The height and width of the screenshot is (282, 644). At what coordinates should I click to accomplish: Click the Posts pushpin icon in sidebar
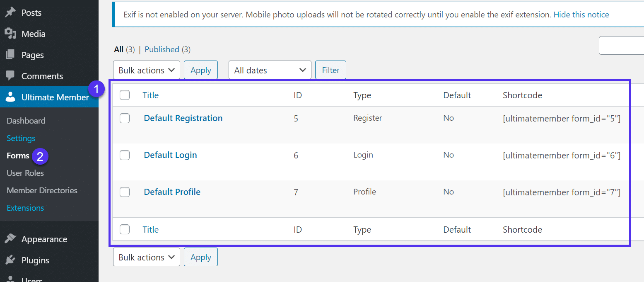[11, 12]
